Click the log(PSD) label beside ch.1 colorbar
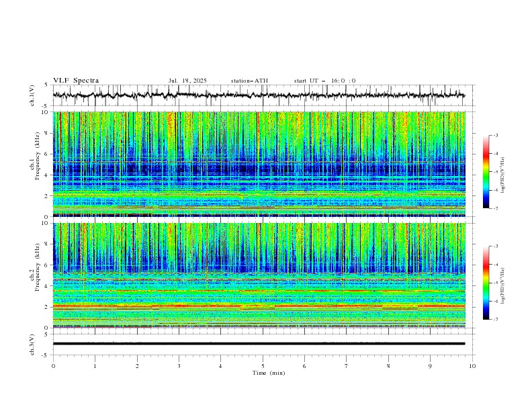 [x=502, y=175]
